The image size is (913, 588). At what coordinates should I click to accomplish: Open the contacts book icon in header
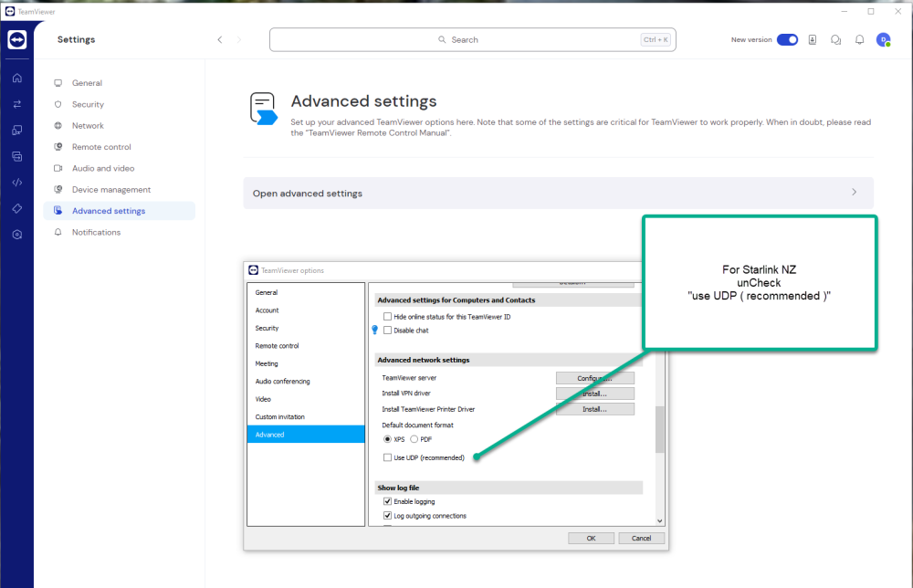click(x=813, y=39)
